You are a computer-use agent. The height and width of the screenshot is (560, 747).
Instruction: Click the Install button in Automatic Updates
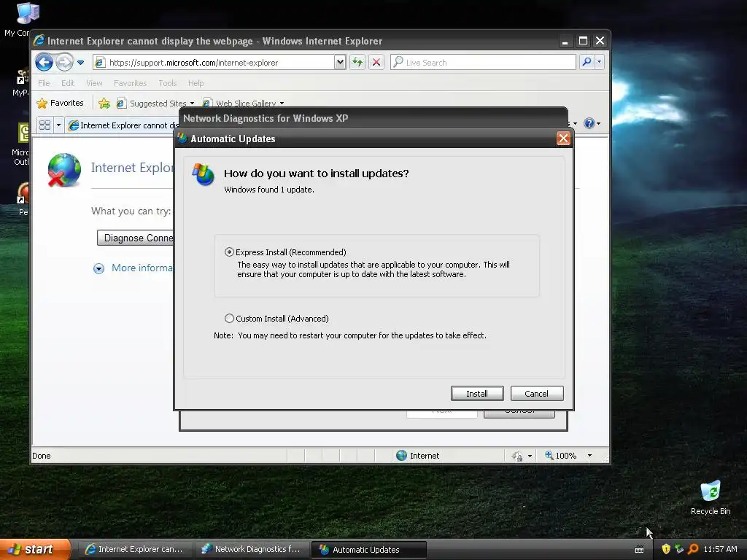[477, 393]
